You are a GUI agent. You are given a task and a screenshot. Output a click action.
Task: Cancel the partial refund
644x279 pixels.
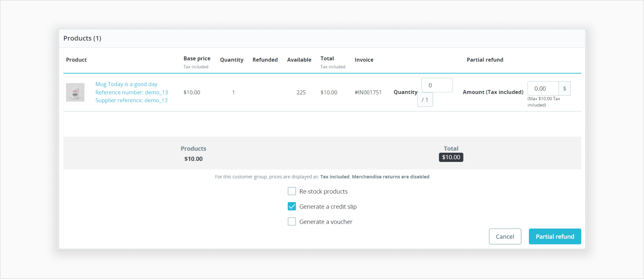click(x=505, y=236)
